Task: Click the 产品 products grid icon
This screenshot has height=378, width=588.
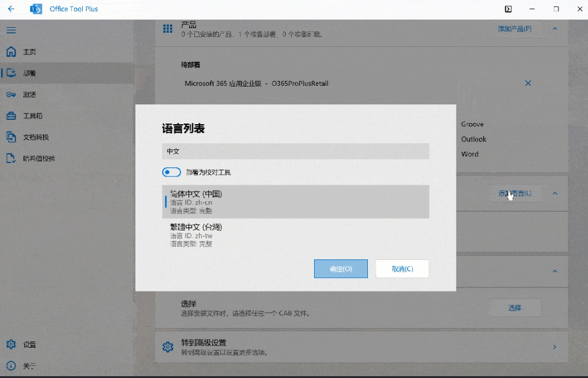Action: point(167,28)
